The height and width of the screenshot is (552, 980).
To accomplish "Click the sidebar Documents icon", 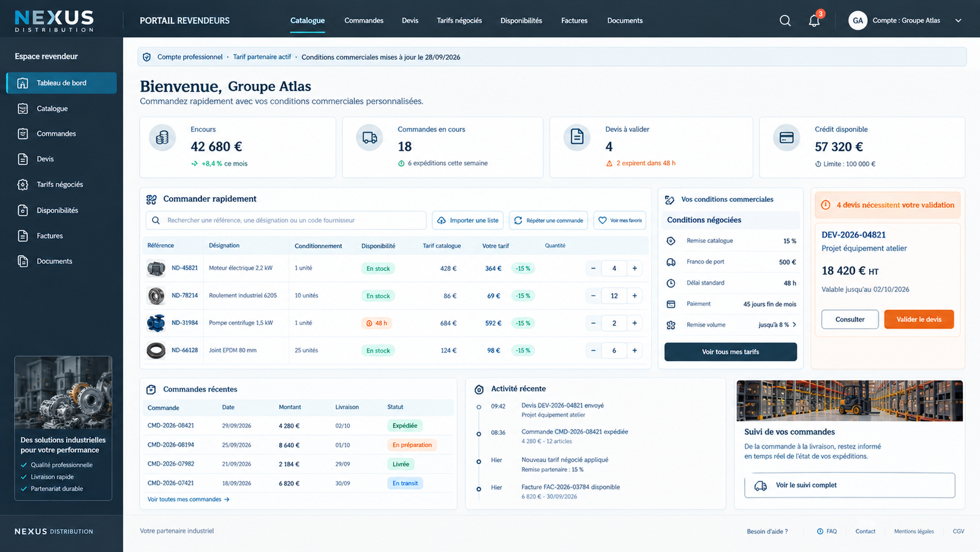I will tap(23, 261).
